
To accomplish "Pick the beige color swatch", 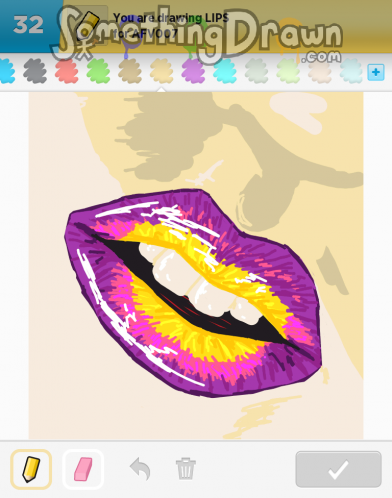I will (x=320, y=71).
